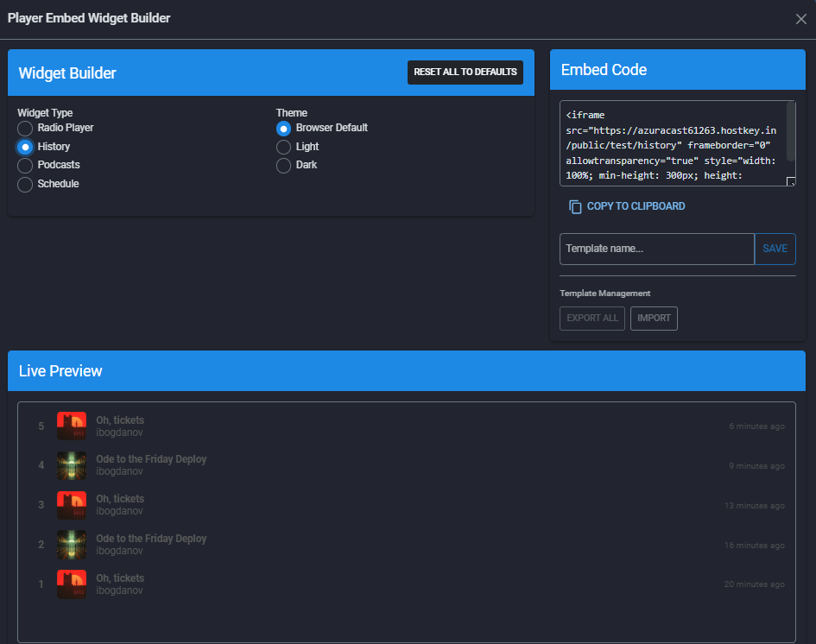Click album art of track number 2

[x=72, y=545]
